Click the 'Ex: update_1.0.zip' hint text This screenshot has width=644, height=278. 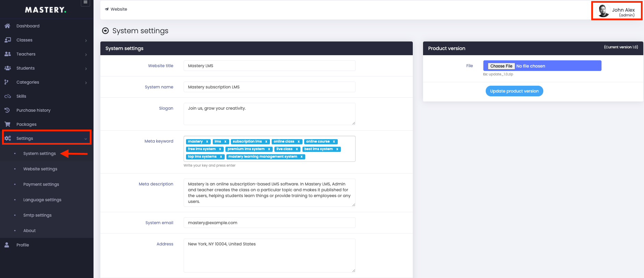[498, 74]
